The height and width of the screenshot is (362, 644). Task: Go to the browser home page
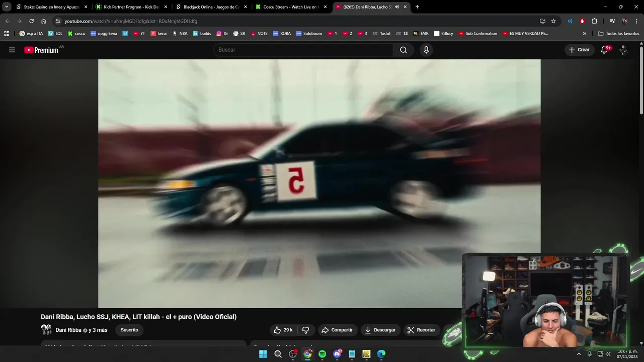coord(43,21)
